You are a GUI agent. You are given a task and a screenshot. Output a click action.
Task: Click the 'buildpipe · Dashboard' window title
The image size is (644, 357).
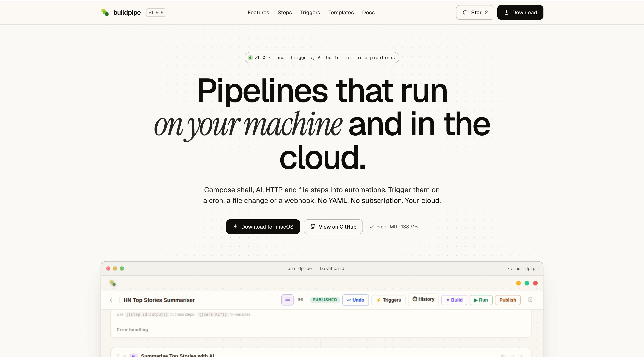316,269
